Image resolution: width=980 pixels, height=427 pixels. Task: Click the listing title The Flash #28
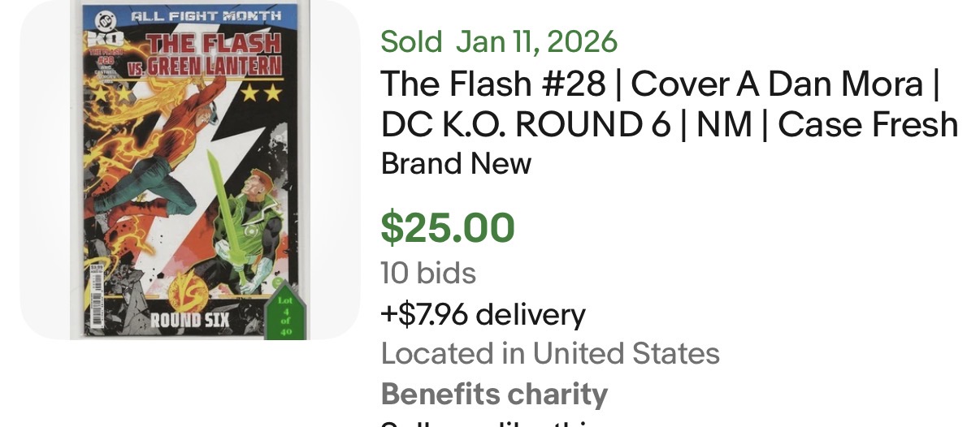point(669,103)
